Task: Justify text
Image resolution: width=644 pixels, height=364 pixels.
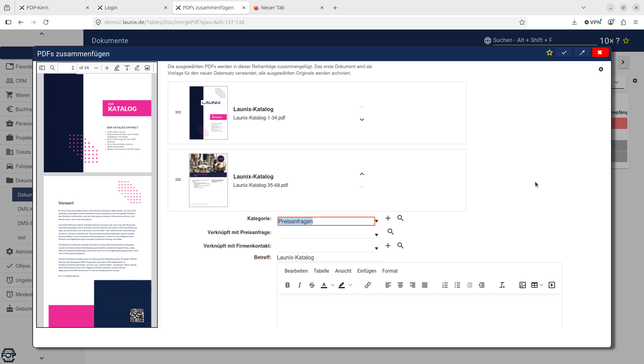Action: (425, 285)
